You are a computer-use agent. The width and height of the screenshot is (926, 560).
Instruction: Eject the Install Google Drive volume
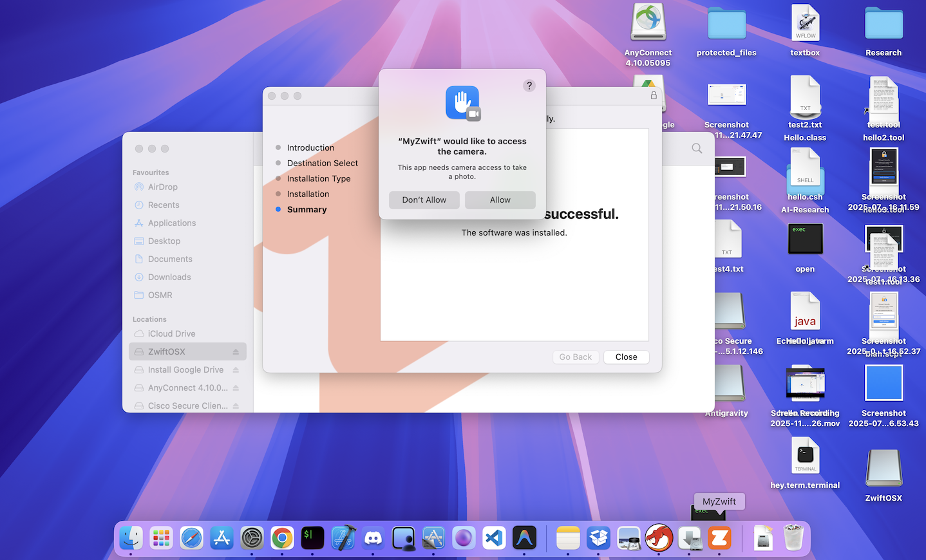(x=236, y=370)
